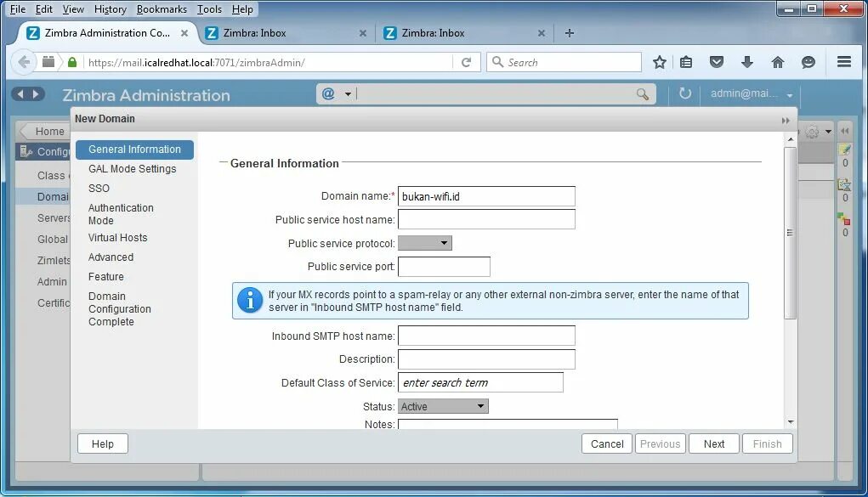
Task: Close the Zimbra Administration tab
Action: click(x=184, y=33)
